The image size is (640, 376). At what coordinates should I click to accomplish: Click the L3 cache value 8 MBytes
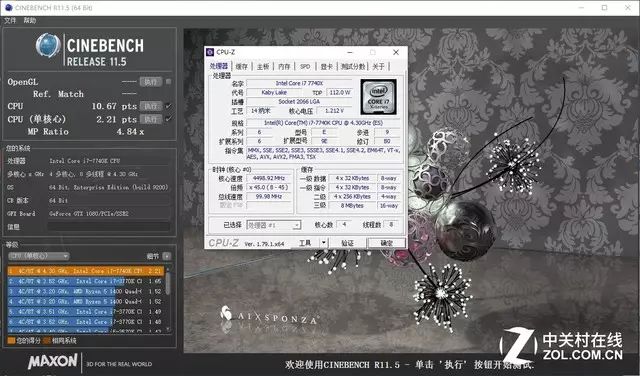[x=352, y=205]
